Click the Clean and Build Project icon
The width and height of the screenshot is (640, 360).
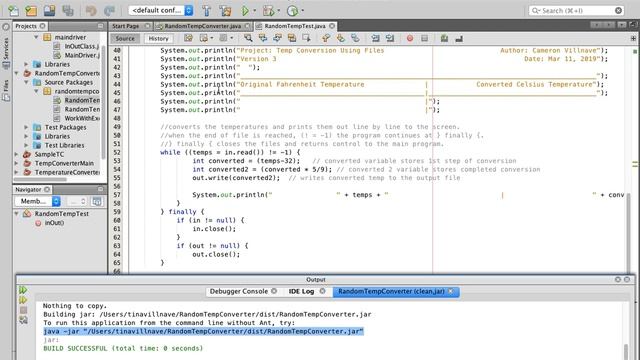click(225, 11)
